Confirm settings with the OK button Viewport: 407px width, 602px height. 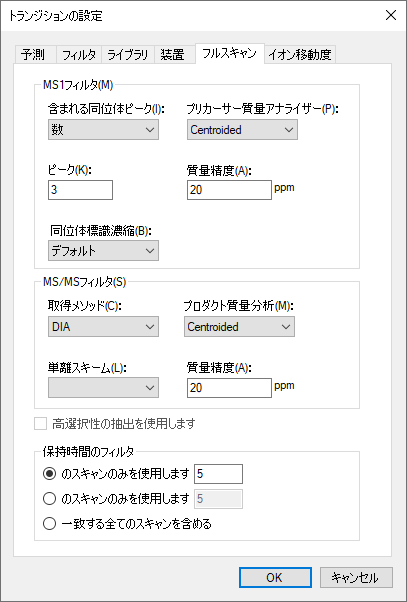[275, 577]
